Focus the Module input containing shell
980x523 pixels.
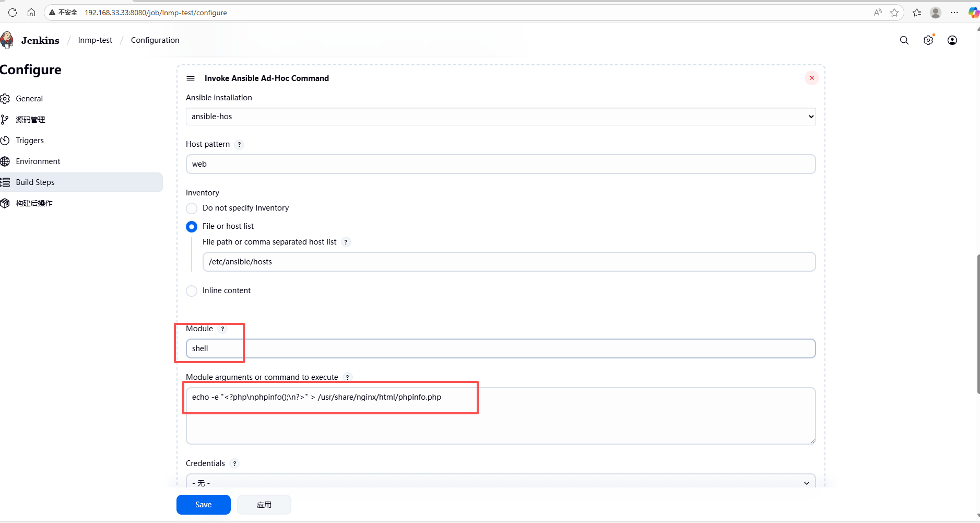coord(501,348)
